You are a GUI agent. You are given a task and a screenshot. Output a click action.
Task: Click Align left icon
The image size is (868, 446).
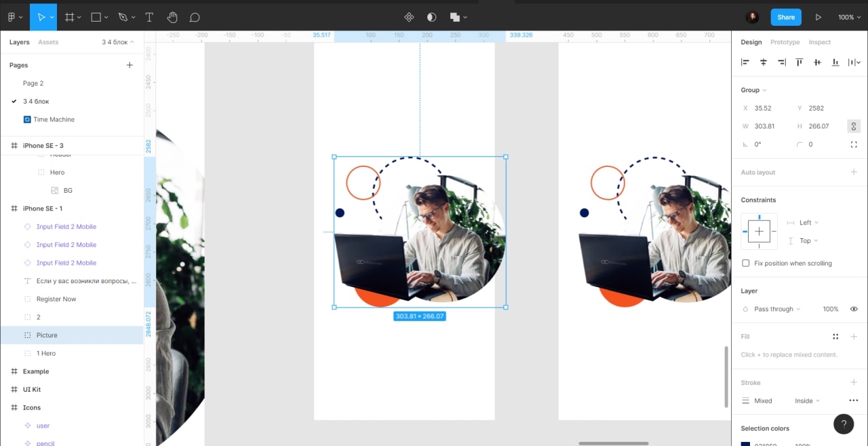[x=745, y=62]
